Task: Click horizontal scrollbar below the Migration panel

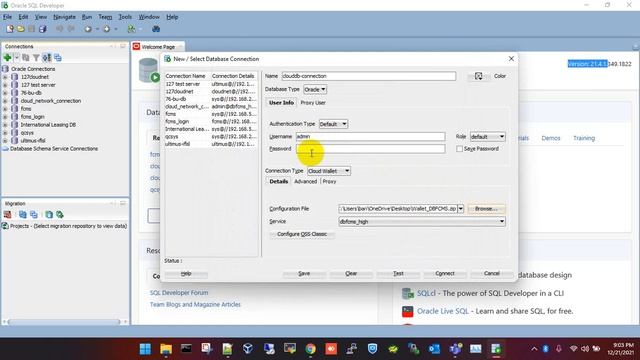Action: pos(64,322)
